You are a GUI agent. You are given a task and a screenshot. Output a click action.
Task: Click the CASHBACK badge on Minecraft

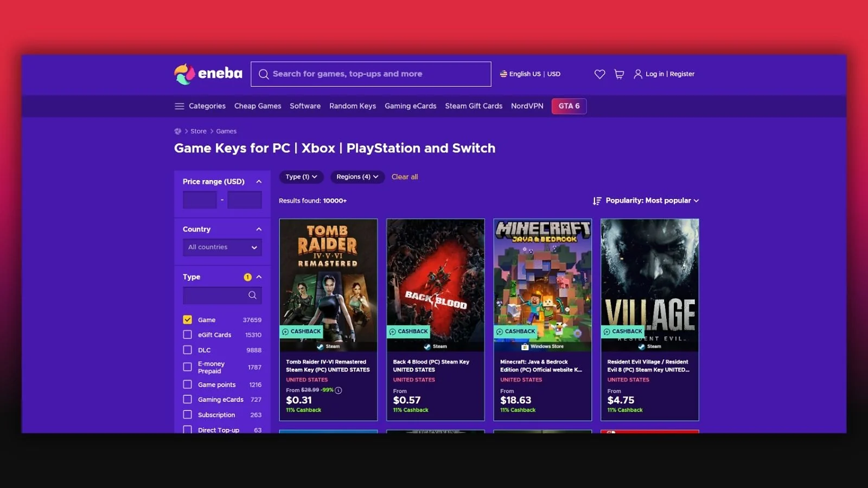(x=515, y=331)
